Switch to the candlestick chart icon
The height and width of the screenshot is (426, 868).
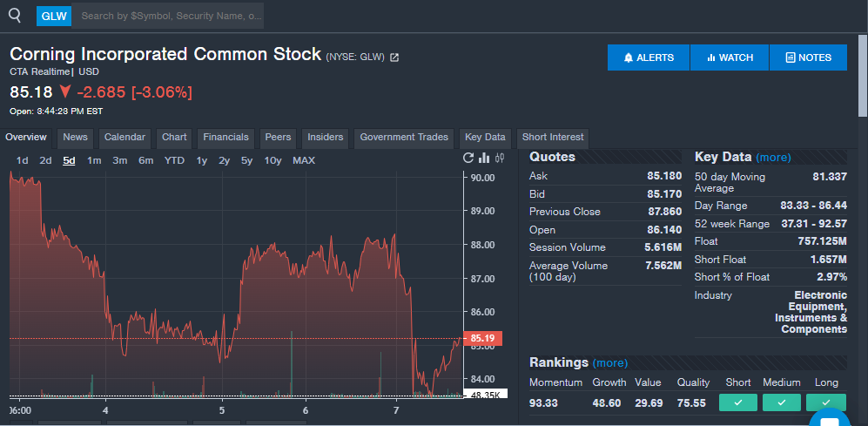[x=500, y=159]
